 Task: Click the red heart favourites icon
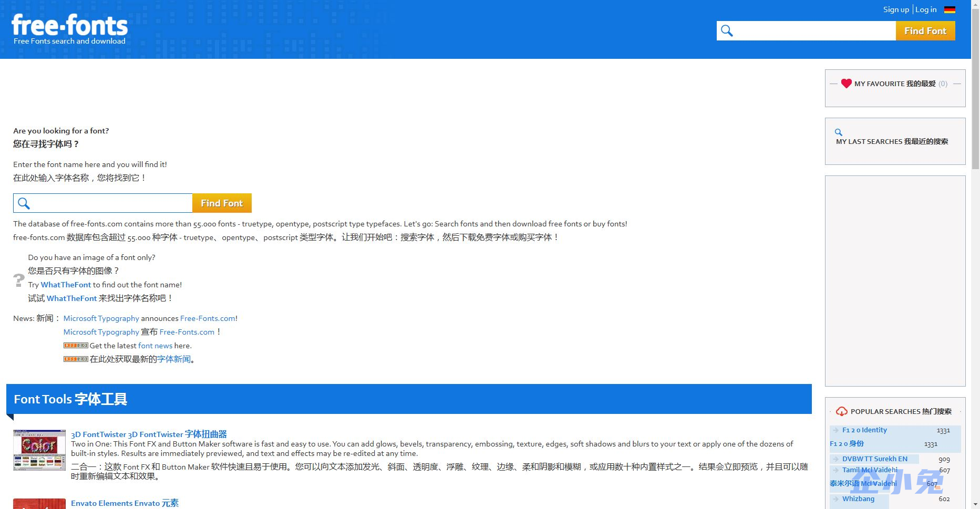pos(846,84)
